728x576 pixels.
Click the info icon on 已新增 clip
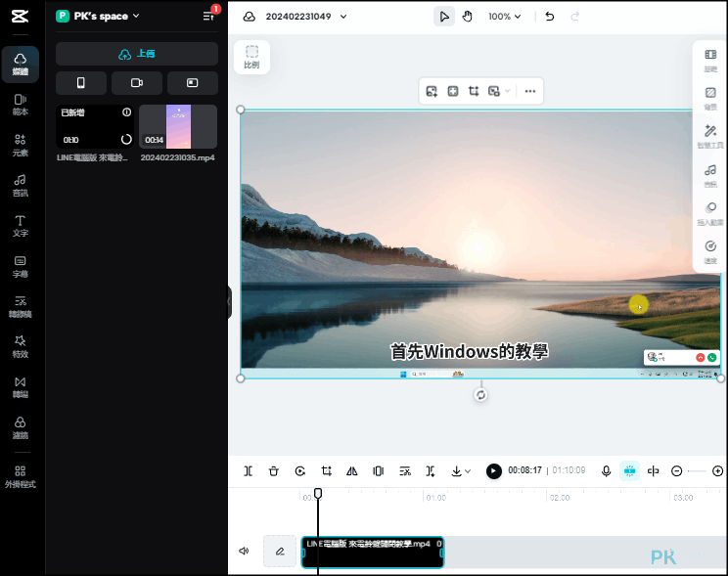point(126,112)
